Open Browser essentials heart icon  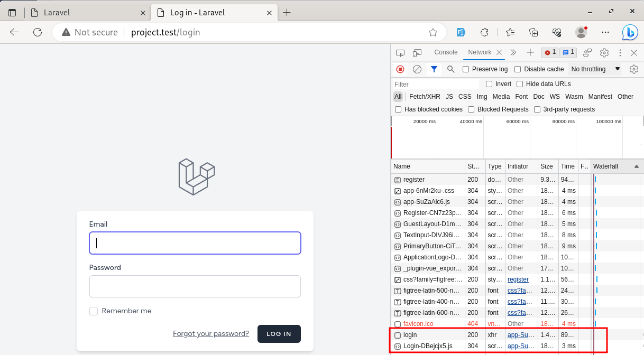[557, 32]
